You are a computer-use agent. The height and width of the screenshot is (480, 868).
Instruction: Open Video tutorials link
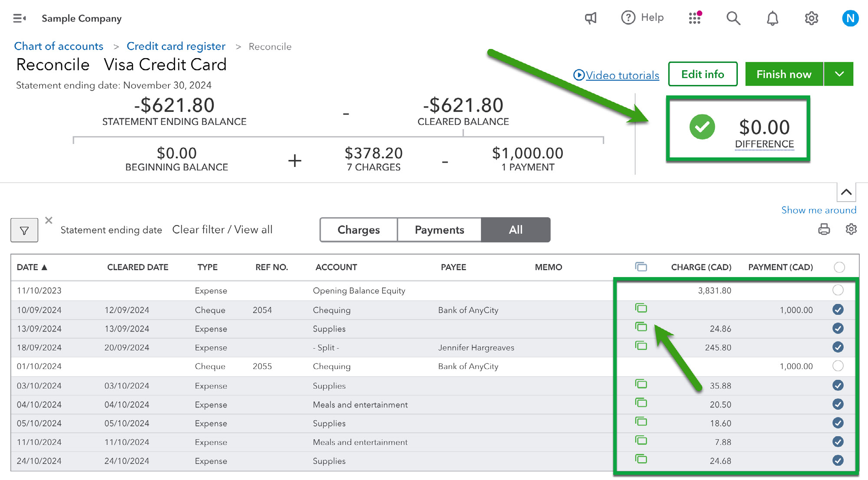[616, 75]
